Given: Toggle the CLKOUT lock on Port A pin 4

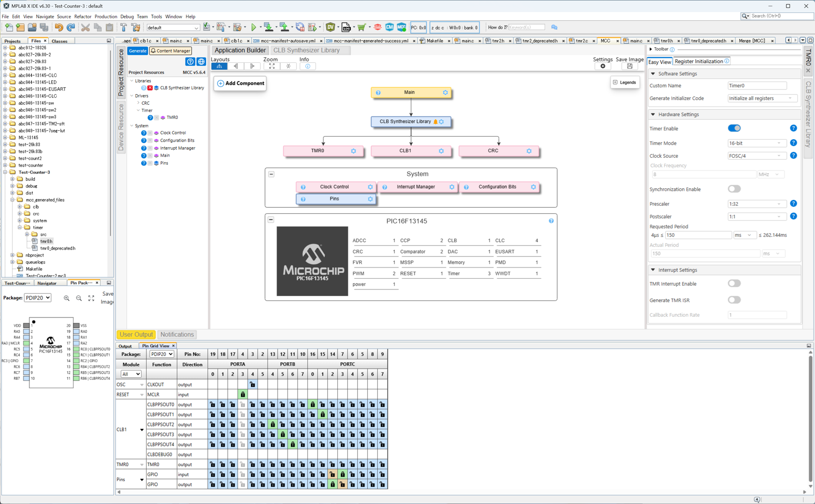Looking at the screenshot, I should click(x=252, y=385).
